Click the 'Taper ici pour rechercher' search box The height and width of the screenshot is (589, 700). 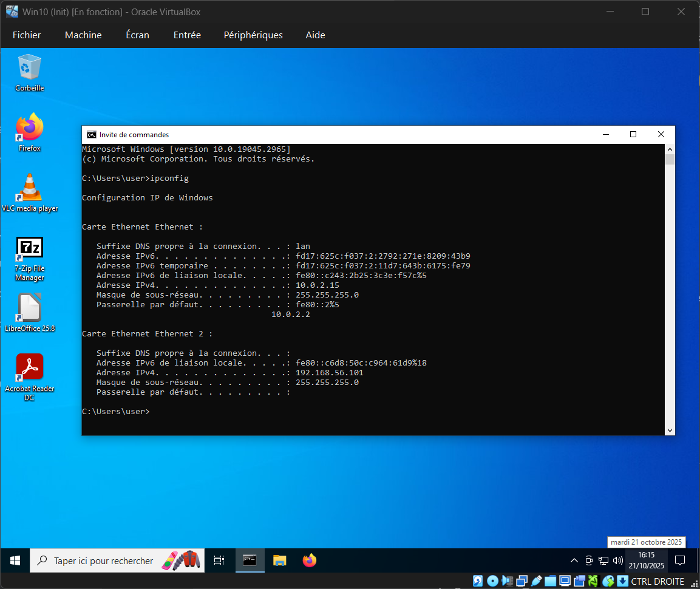click(x=103, y=560)
